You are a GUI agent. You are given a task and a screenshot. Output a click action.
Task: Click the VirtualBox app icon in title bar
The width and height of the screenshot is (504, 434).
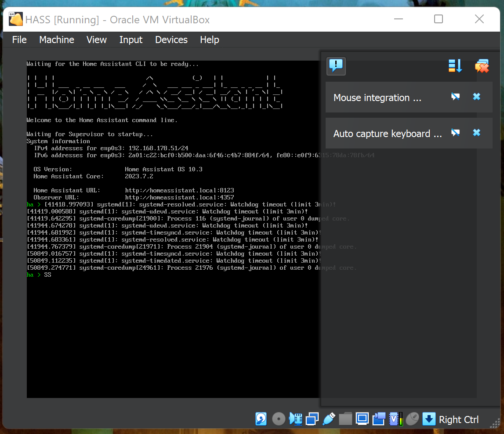click(16, 19)
